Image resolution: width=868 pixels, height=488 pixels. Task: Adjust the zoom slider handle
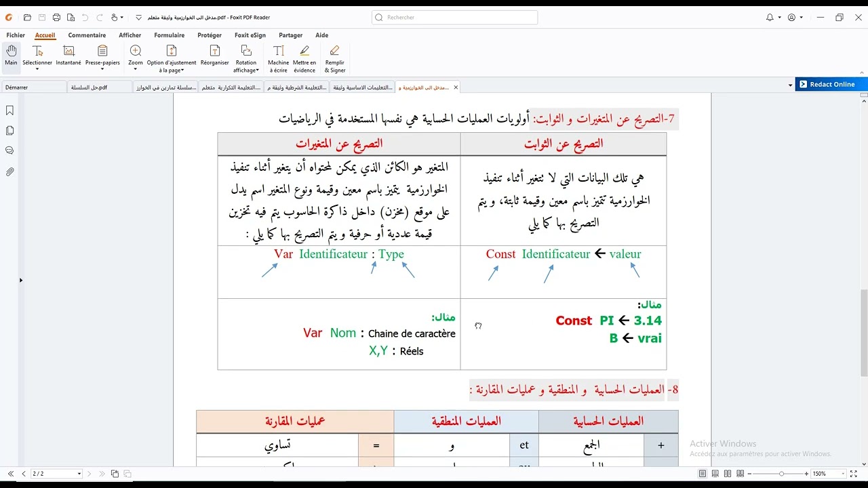(x=782, y=474)
